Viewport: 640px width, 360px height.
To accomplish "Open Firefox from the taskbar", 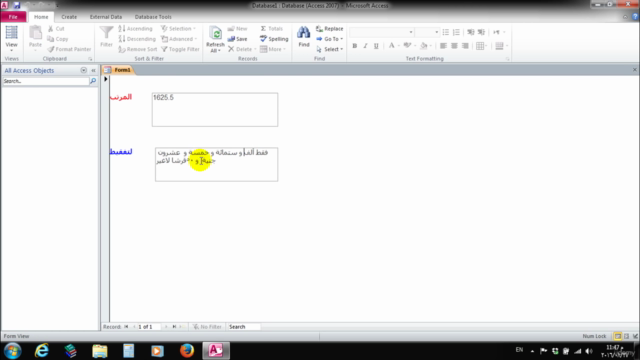I will 187,351.
